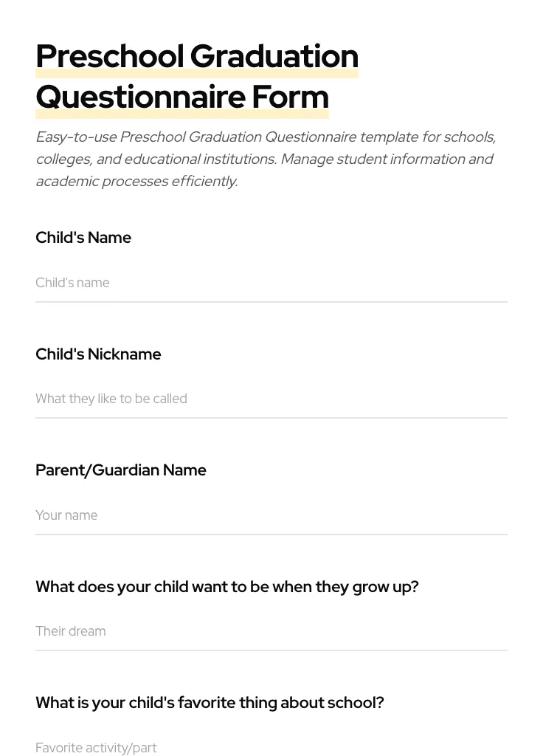
Task: Click the Preschool Graduation Questionnaire Form title
Action: (x=197, y=76)
